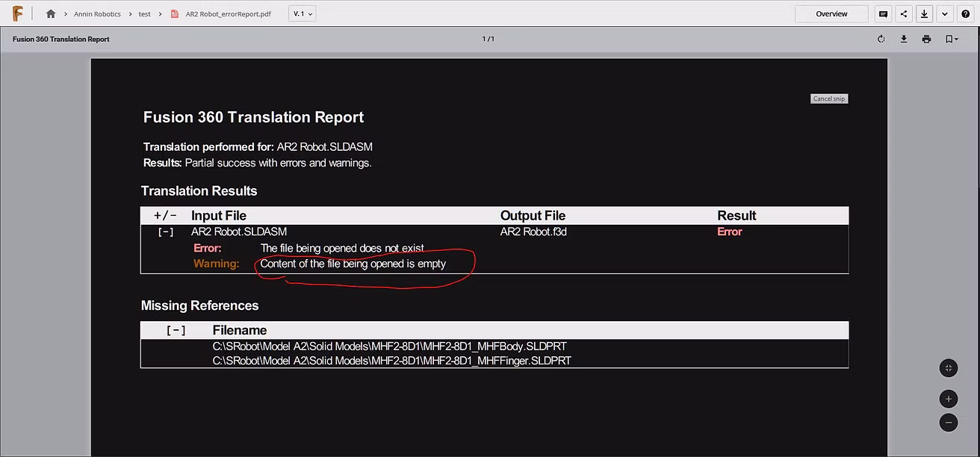Click the Input File column header
Viewport: 980px width, 457px height.
pos(219,216)
